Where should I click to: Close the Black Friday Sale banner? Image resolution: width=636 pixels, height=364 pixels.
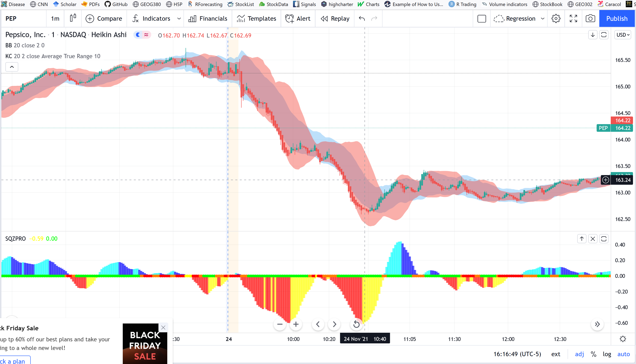point(163,327)
